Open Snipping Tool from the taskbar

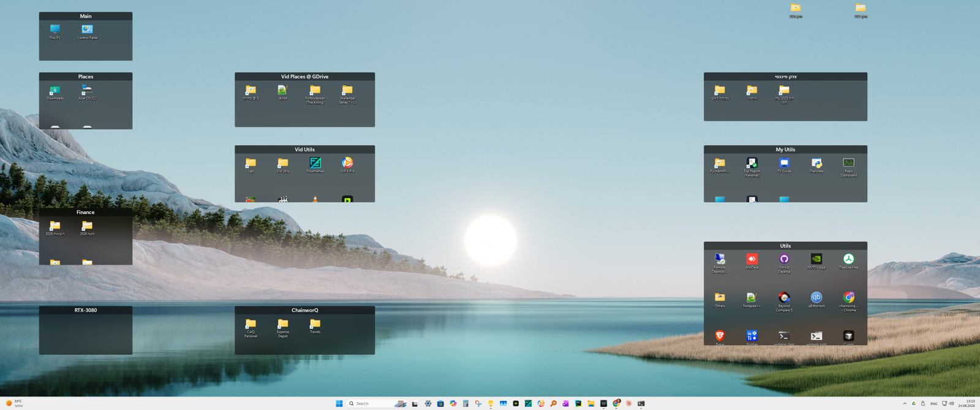(478, 403)
